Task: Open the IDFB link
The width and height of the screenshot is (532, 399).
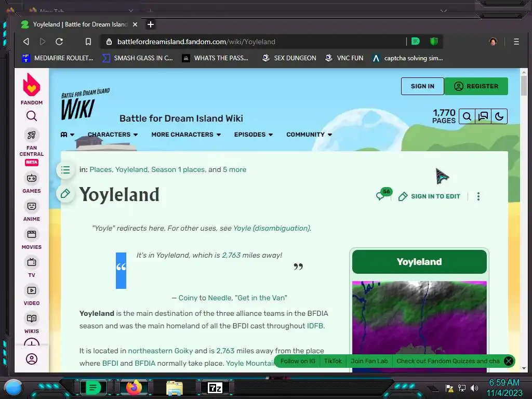Action: click(x=315, y=326)
